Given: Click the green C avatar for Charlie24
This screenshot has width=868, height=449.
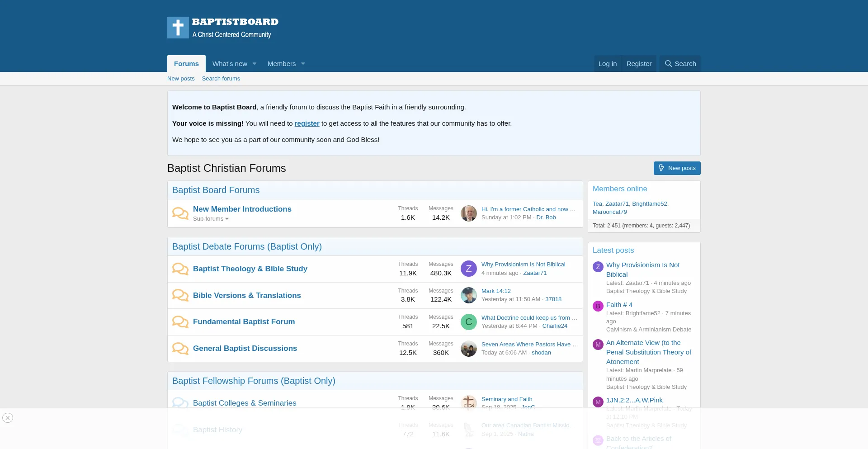Looking at the screenshot, I should coord(468,322).
